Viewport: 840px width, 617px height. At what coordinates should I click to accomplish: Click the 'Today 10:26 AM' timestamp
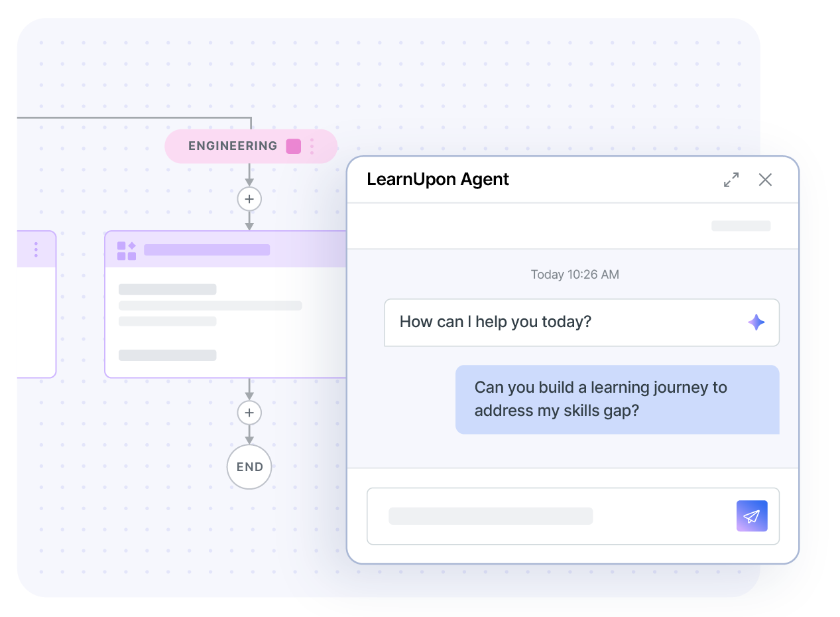pyautogui.click(x=575, y=274)
